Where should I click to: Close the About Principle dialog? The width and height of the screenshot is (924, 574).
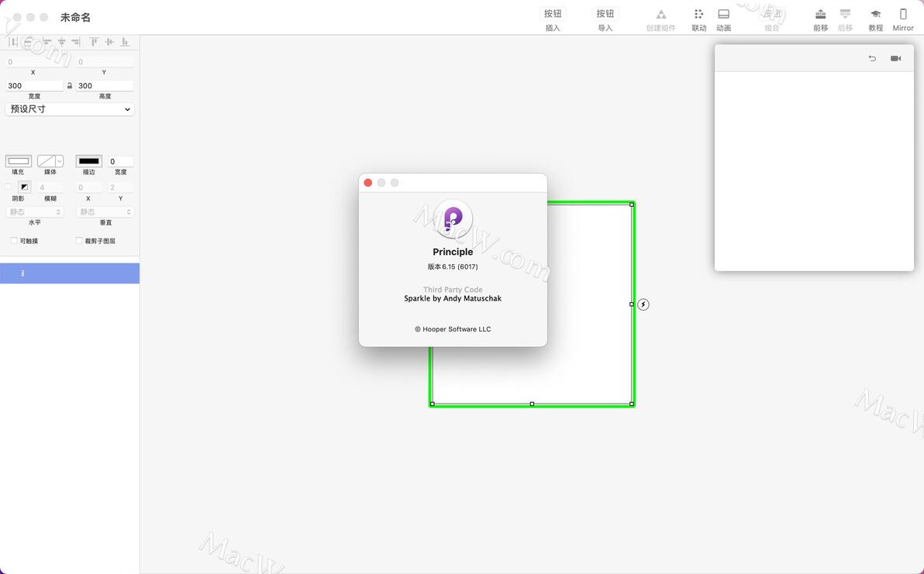click(x=367, y=183)
